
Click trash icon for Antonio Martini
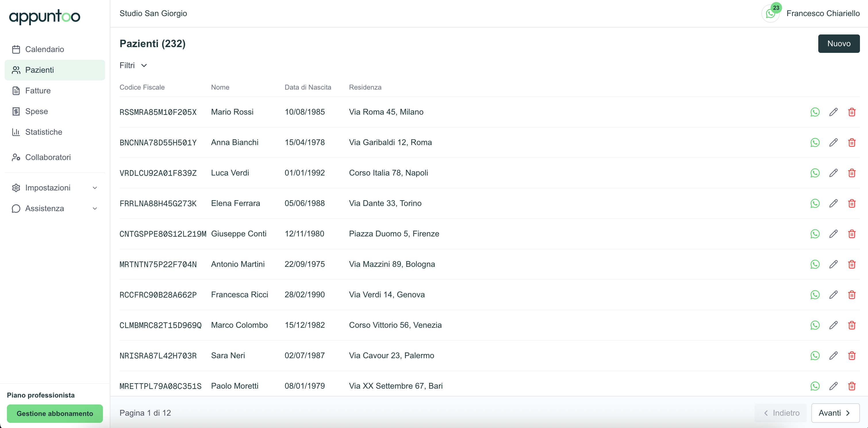852,264
